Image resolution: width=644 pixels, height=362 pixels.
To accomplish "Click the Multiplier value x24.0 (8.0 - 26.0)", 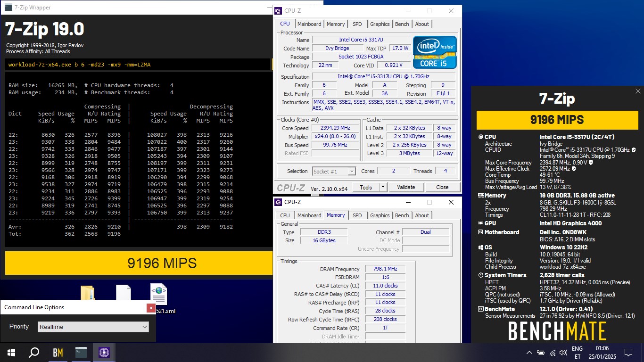I will (x=336, y=137).
